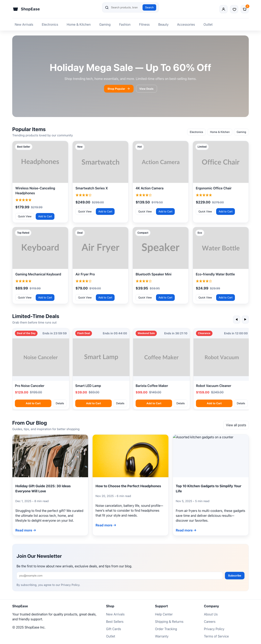Image resolution: width=261 pixels, height=644 pixels.
Task: Toggle the Electronics filter chip
Action: (x=196, y=132)
